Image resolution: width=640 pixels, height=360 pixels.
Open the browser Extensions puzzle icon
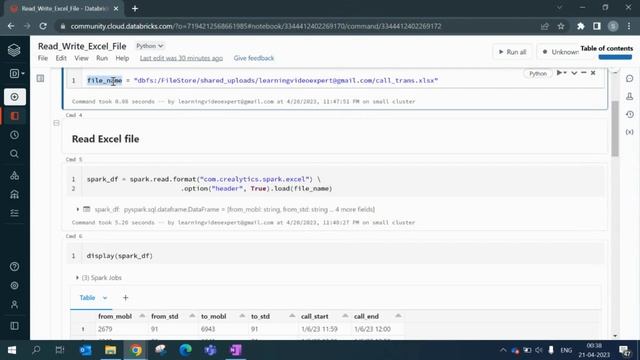point(580,26)
